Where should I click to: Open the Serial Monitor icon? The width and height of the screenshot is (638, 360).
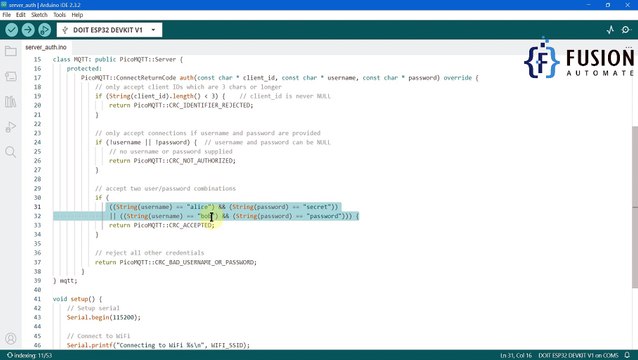626,30
